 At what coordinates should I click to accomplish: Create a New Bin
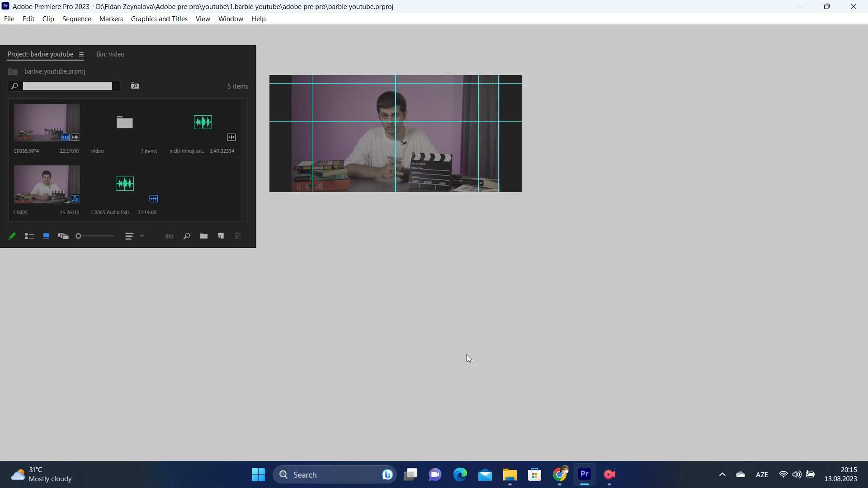coord(204,236)
